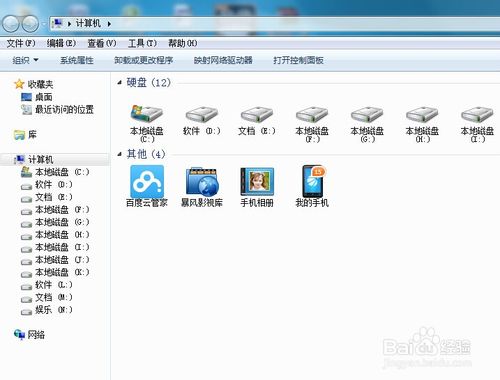500x380 pixels.
Task: Launch the 百度云管家 icon
Action: tap(147, 186)
